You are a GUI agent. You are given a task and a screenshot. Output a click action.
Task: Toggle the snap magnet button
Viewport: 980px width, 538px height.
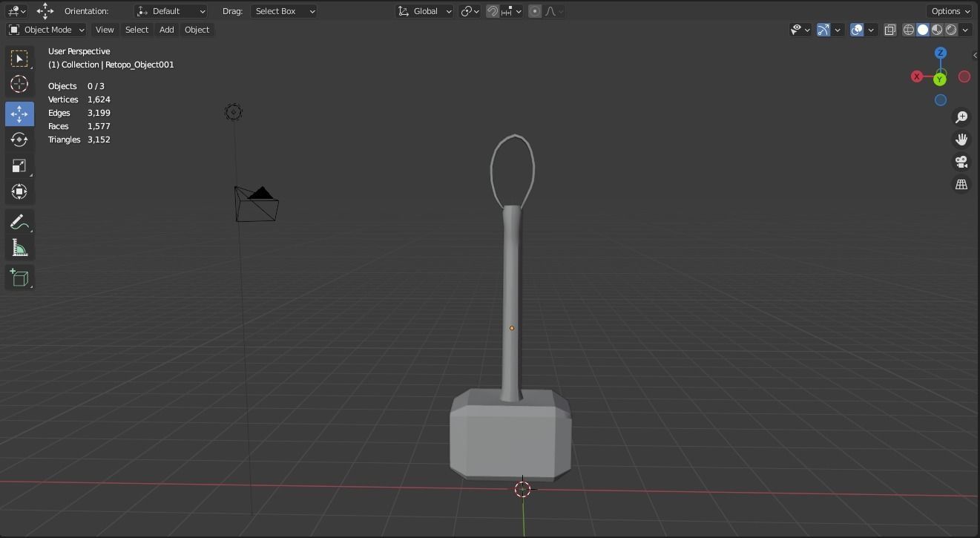(492, 11)
